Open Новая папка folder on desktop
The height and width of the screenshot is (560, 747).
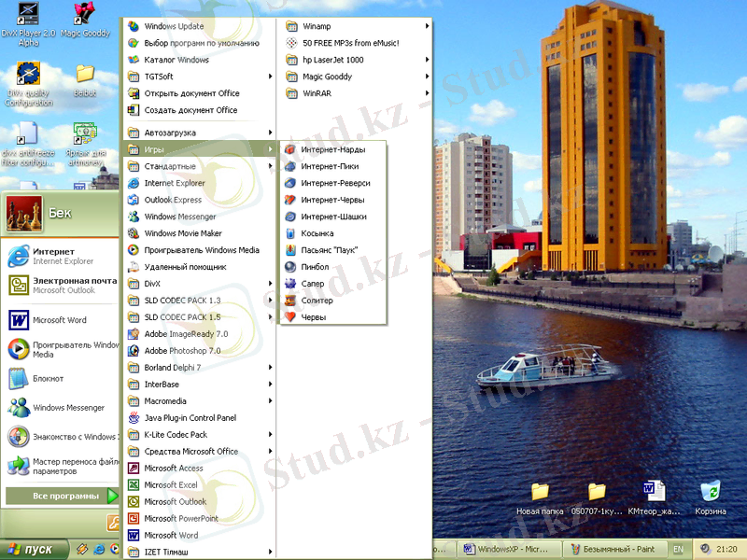point(540,492)
